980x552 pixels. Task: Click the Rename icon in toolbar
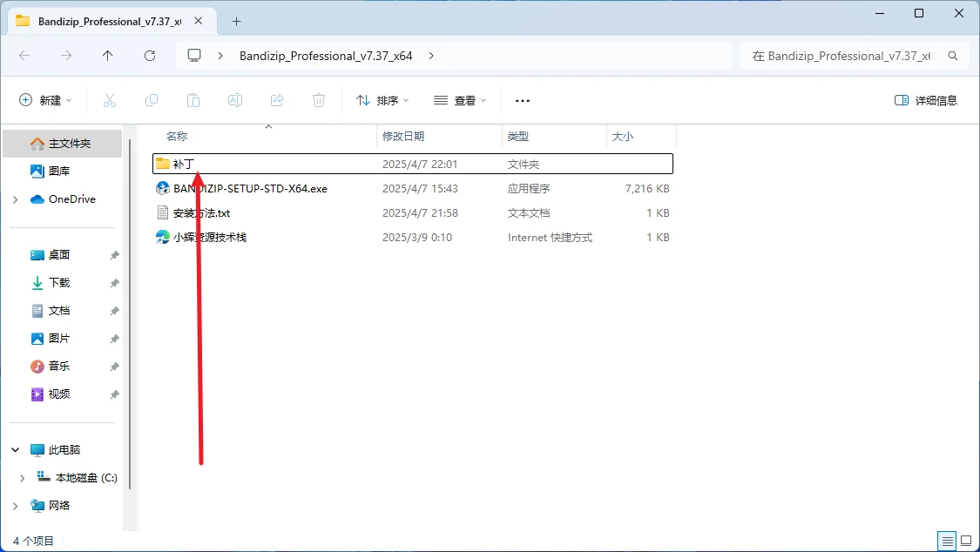(235, 100)
